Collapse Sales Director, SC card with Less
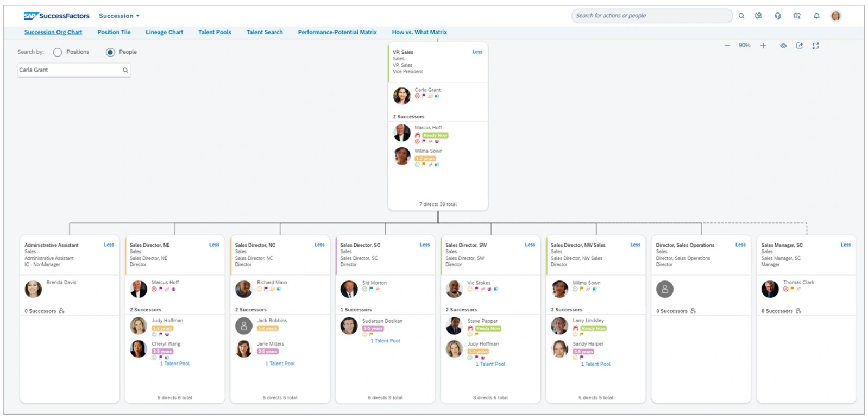Viewport: 868px width, 419px height. (x=425, y=245)
